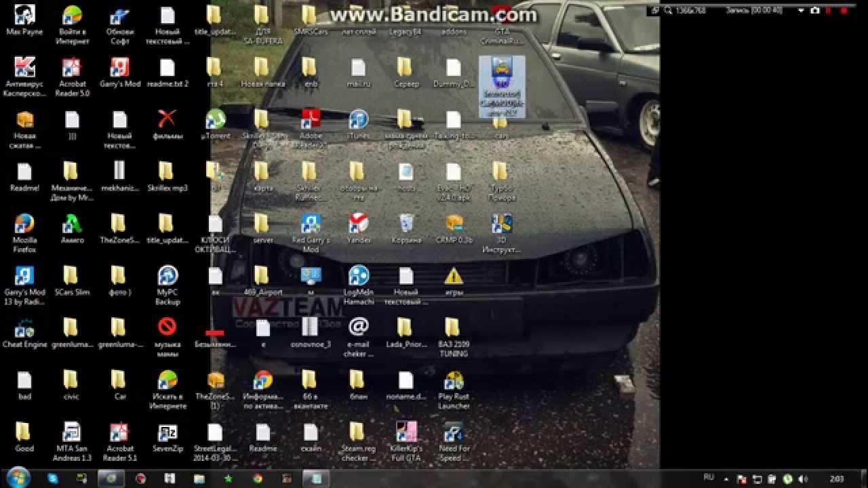Launch the Red Garry's Mod shortcut
Viewport: 868px width, 488px height.
[x=311, y=233]
